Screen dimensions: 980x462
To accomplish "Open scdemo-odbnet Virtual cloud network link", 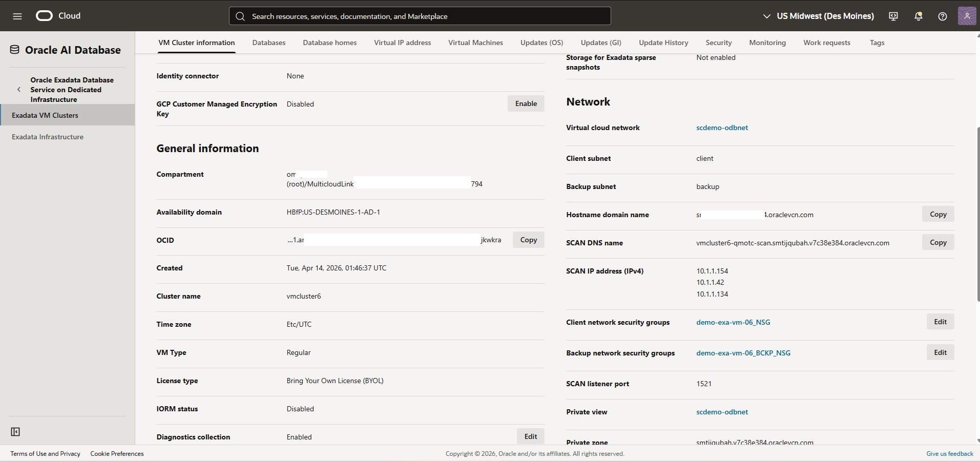I will pos(722,128).
